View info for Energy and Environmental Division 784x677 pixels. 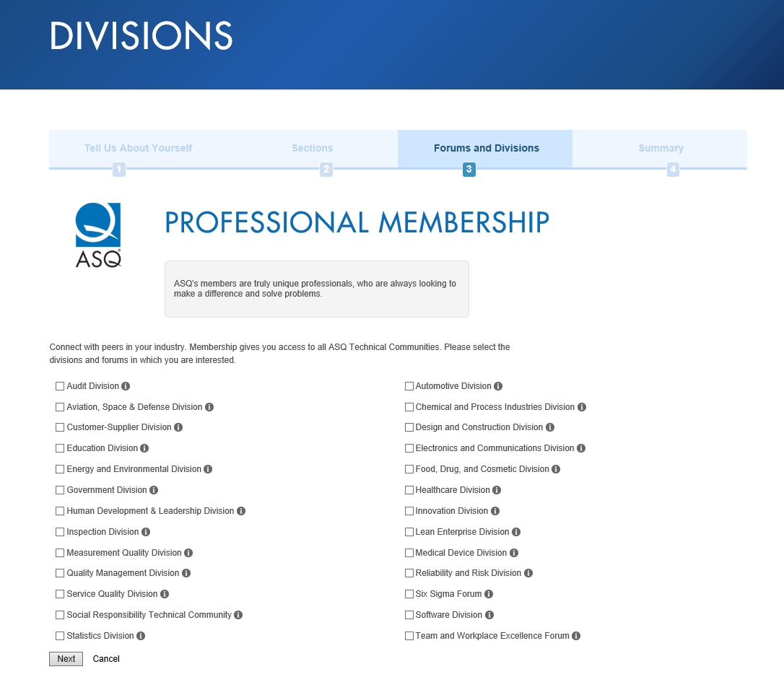(x=207, y=469)
